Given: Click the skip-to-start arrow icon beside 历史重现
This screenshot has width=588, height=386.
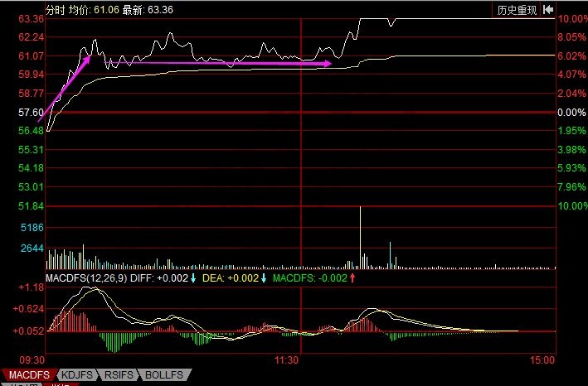Looking at the screenshot, I should [547, 10].
